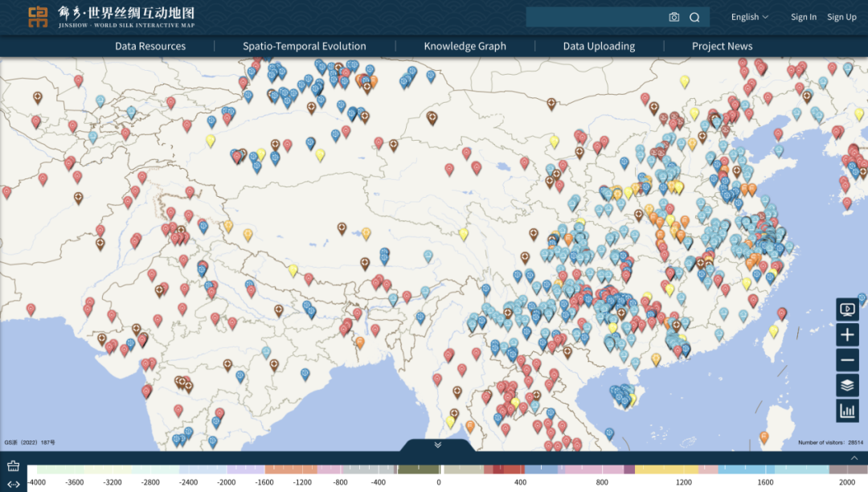This screenshot has width=868, height=492.
Task: Zoom out with the minus button
Action: [x=847, y=360]
